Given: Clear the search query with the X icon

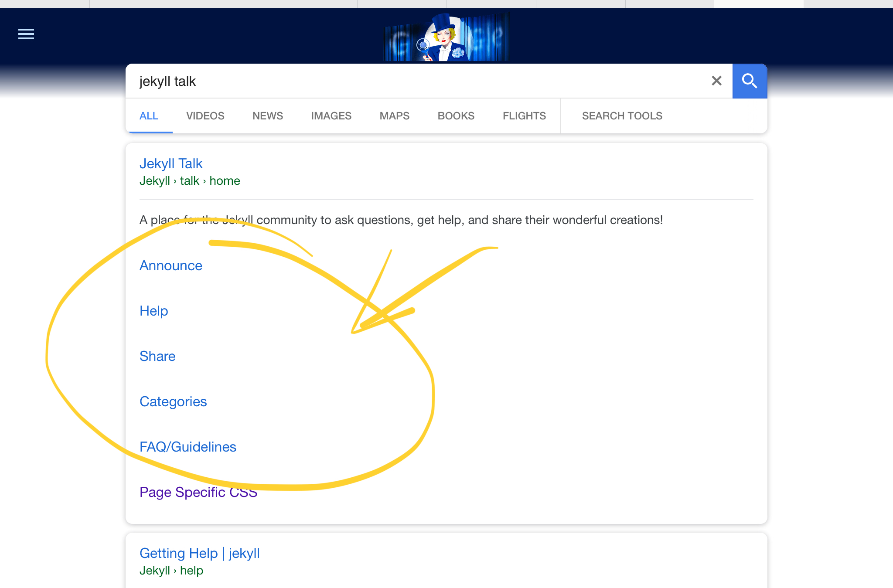Looking at the screenshot, I should (x=716, y=81).
